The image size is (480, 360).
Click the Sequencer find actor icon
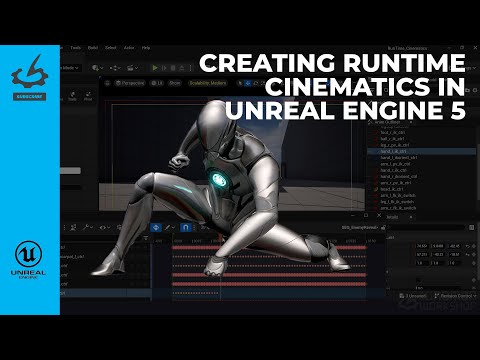pos(73,227)
